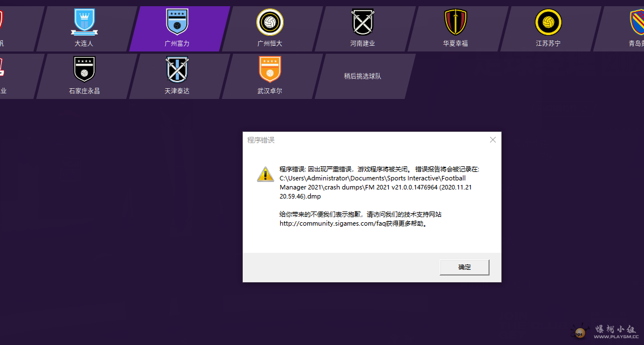Select the 江苏苏宁 yellow round crest
The height and width of the screenshot is (345, 644).
[x=548, y=22]
